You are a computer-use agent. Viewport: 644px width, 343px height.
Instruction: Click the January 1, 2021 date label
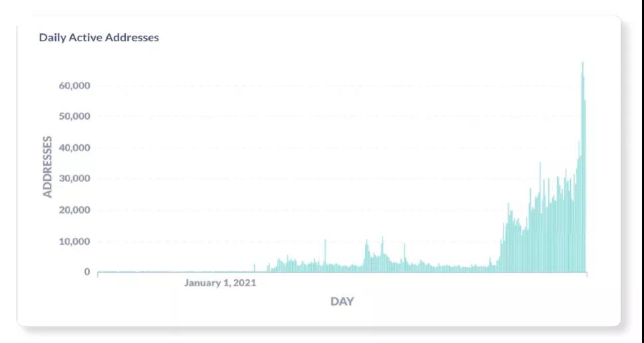pyautogui.click(x=220, y=283)
